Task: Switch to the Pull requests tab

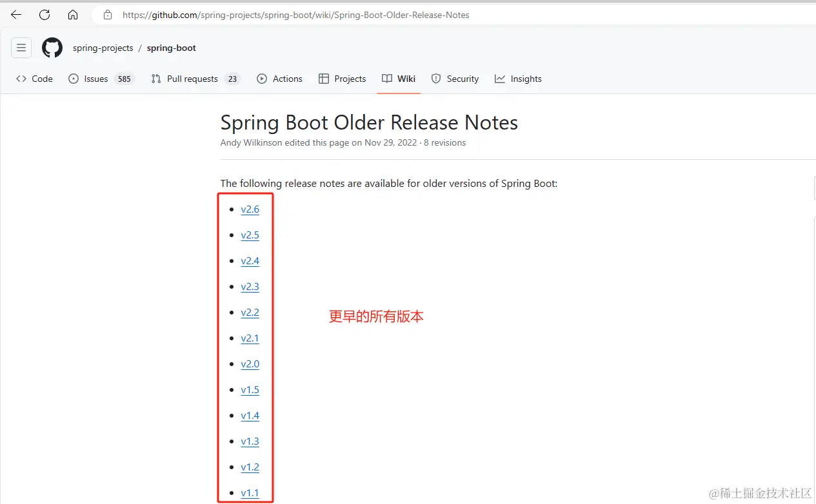Action: (x=195, y=79)
